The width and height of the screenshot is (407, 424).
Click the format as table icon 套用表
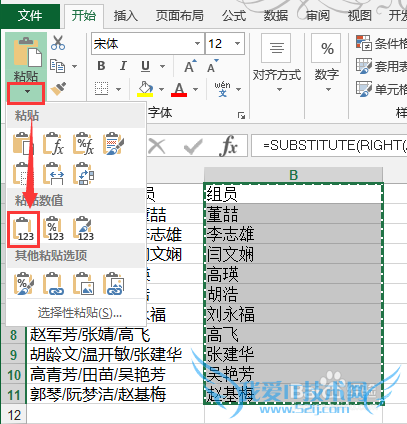pos(363,66)
